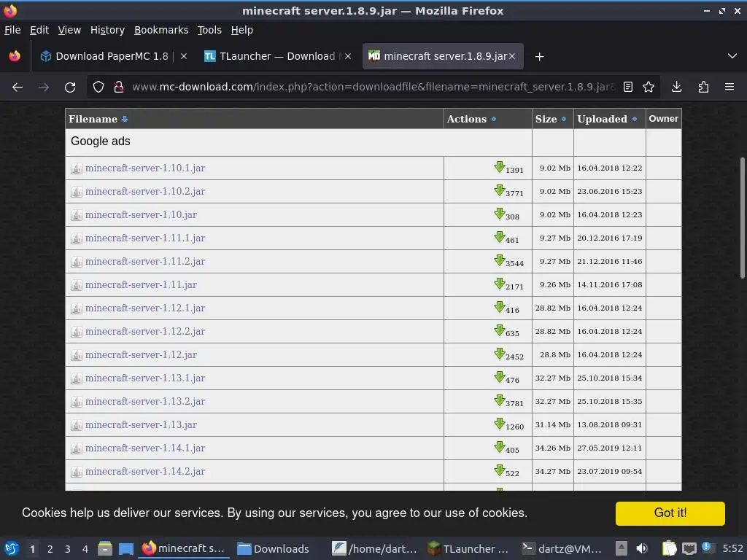Open the History menu
The image size is (747, 560).
pyautogui.click(x=107, y=30)
